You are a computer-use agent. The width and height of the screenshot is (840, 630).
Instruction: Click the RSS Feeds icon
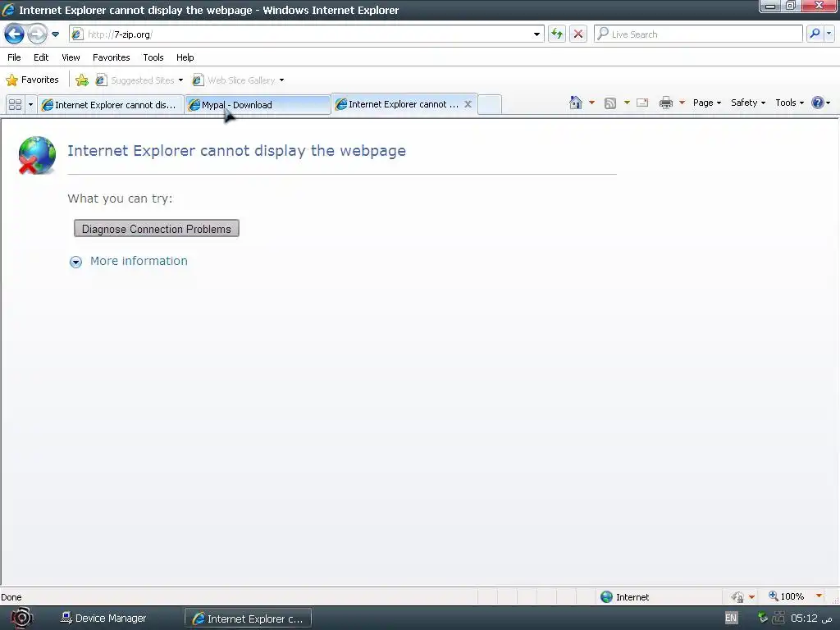click(610, 103)
